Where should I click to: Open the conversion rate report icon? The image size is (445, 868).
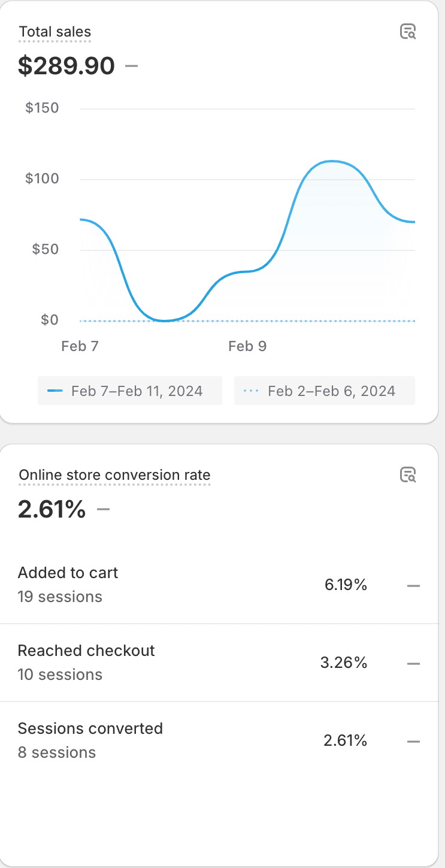pos(408,475)
